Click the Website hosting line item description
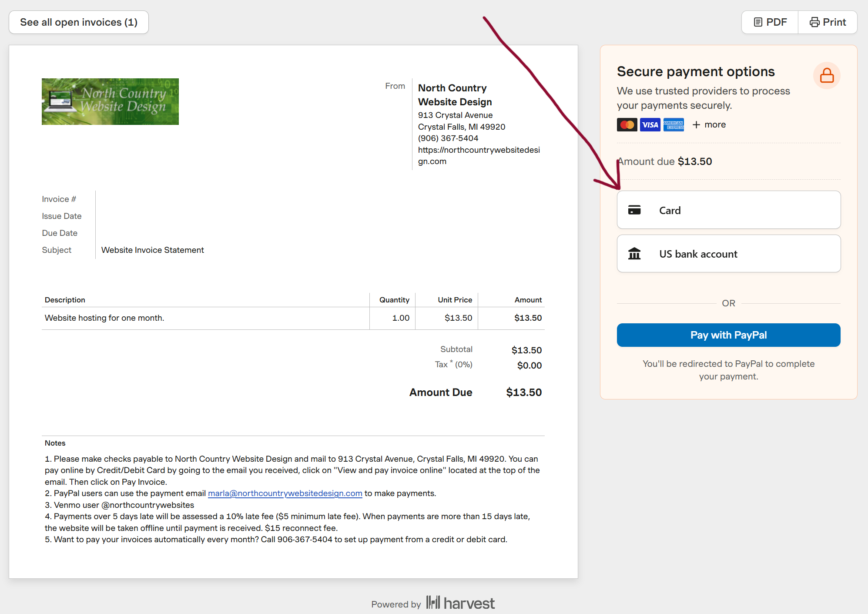This screenshot has height=614, width=868. click(104, 318)
